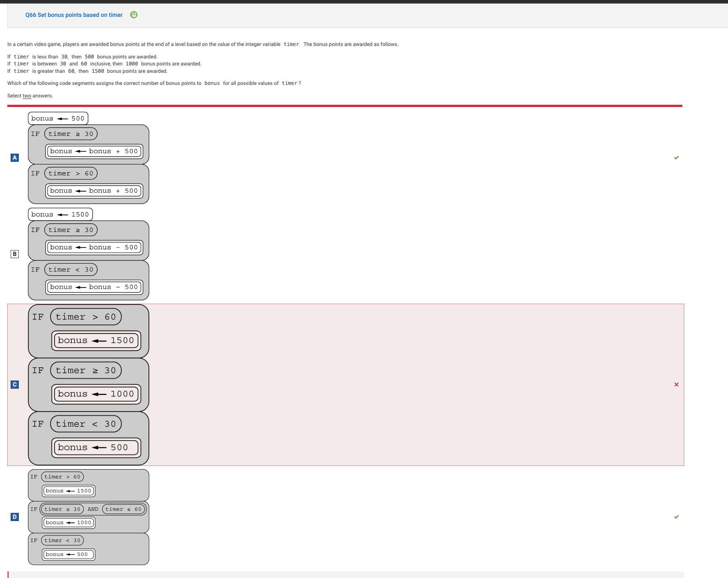Screen dimensions: 728x578
Task: Click the 'bonus ← 1500' block in option B
Action: pos(60,214)
